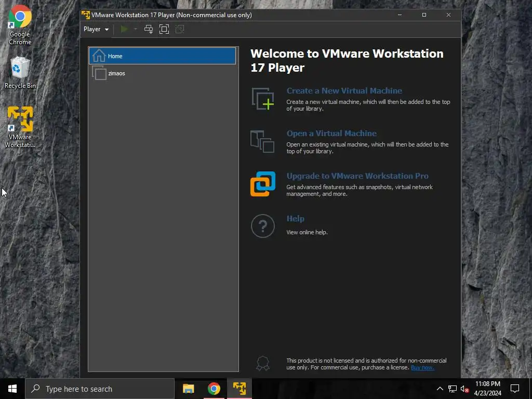Screen dimensions: 532x399
Task: Select the Google Chrome desktop shortcut
Action: [x=20, y=25]
